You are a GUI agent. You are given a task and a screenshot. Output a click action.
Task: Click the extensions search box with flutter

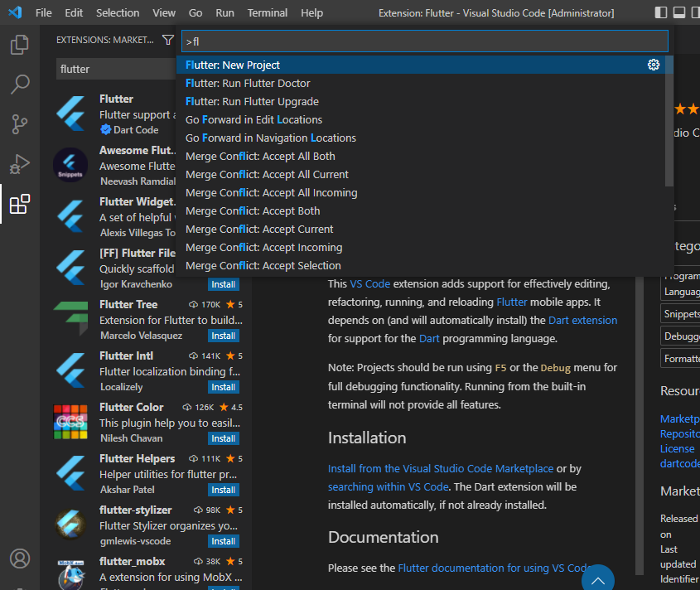coord(116,70)
